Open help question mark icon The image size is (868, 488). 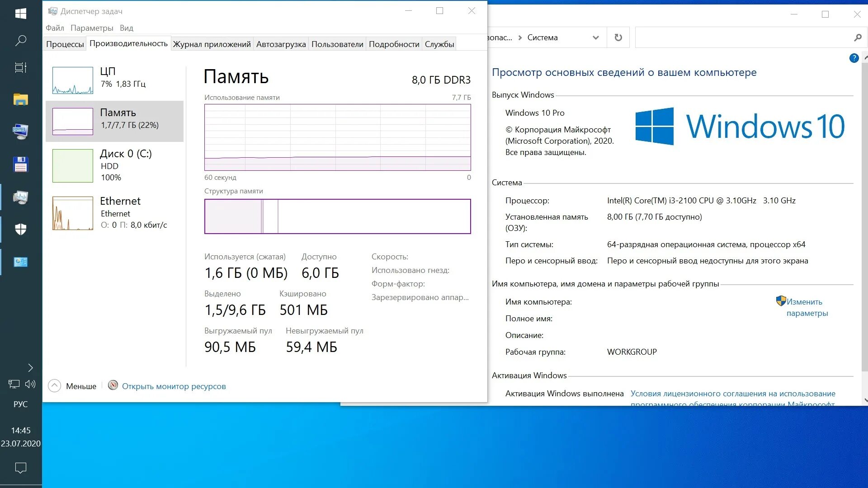click(x=854, y=58)
